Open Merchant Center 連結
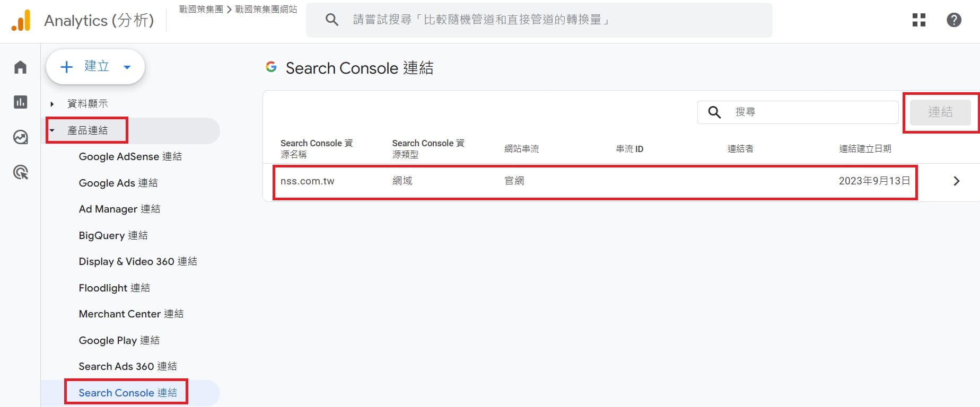Image resolution: width=980 pixels, height=407 pixels. (131, 314)
